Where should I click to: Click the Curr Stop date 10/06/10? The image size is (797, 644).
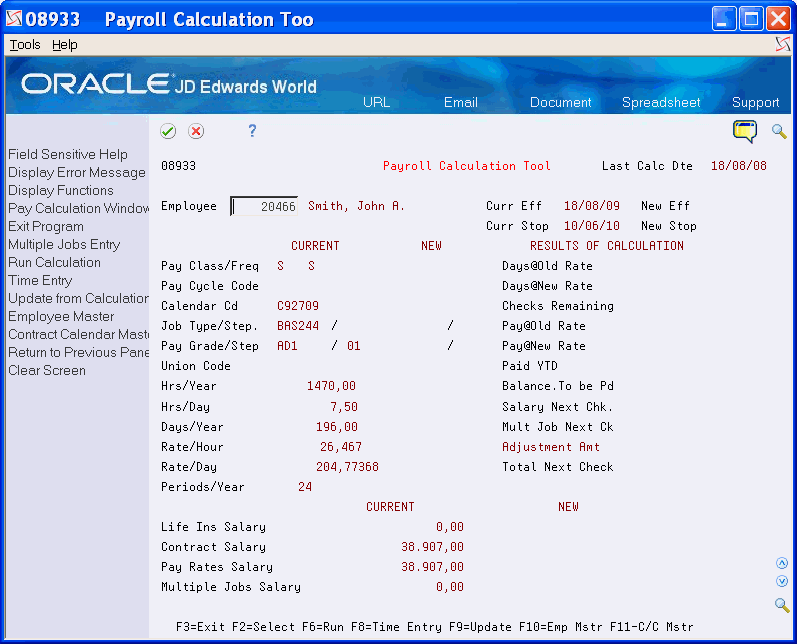pyautogui.click(x=592, y=226)
